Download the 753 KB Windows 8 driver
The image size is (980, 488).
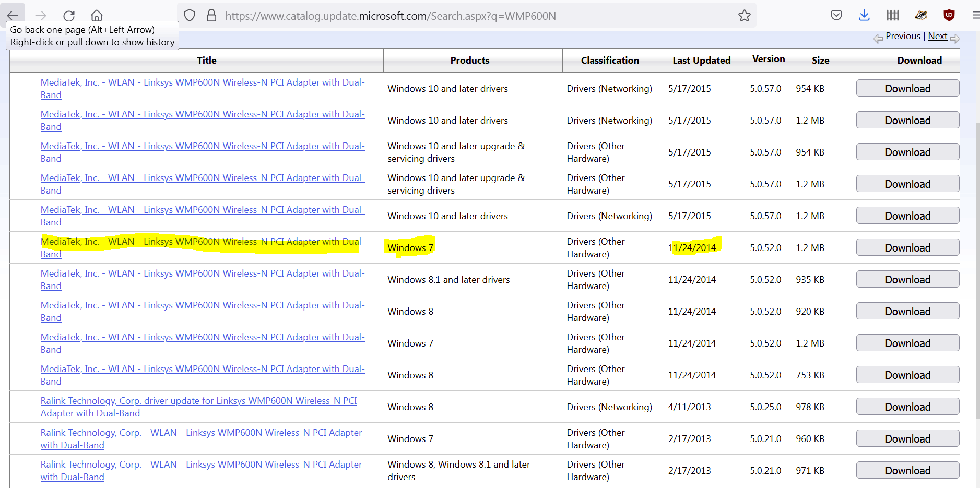coord(907,375)
